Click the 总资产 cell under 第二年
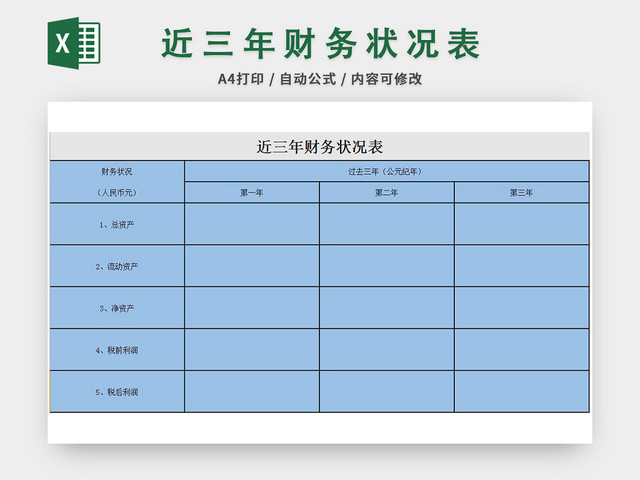The width and height of the screenshot is (640, 480). 387,224
